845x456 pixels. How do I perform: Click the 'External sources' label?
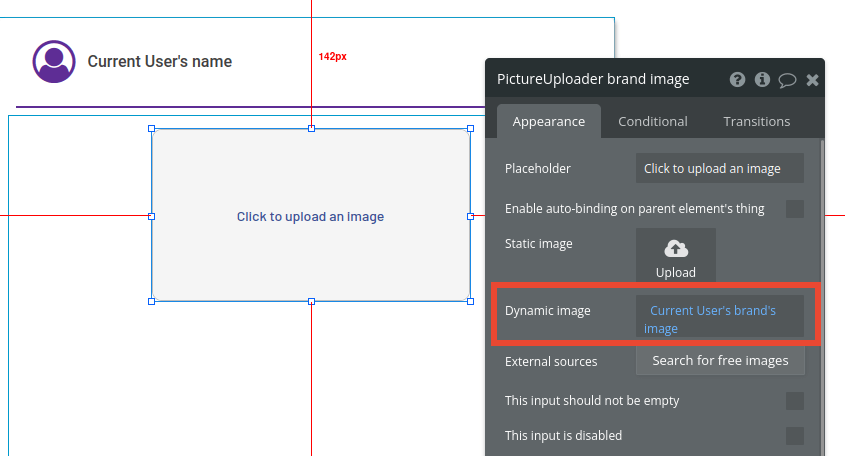coord(551,361)
